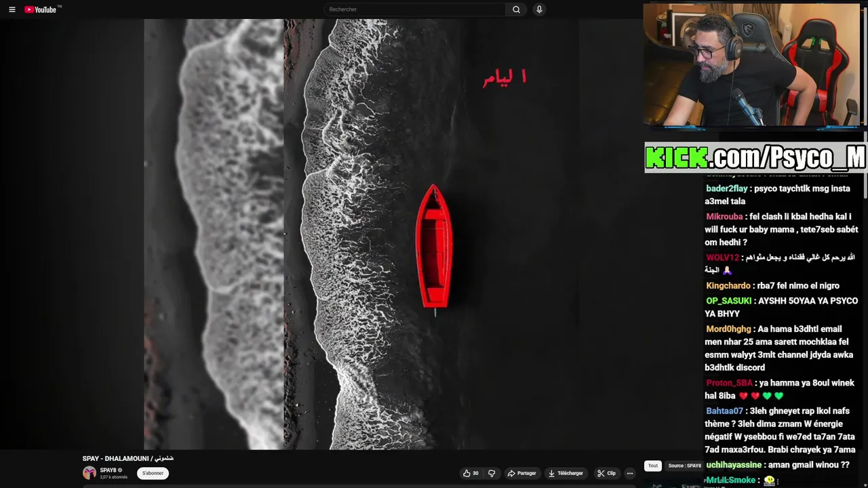Select the Source : SPAY8 chip

tap(684, 466)
